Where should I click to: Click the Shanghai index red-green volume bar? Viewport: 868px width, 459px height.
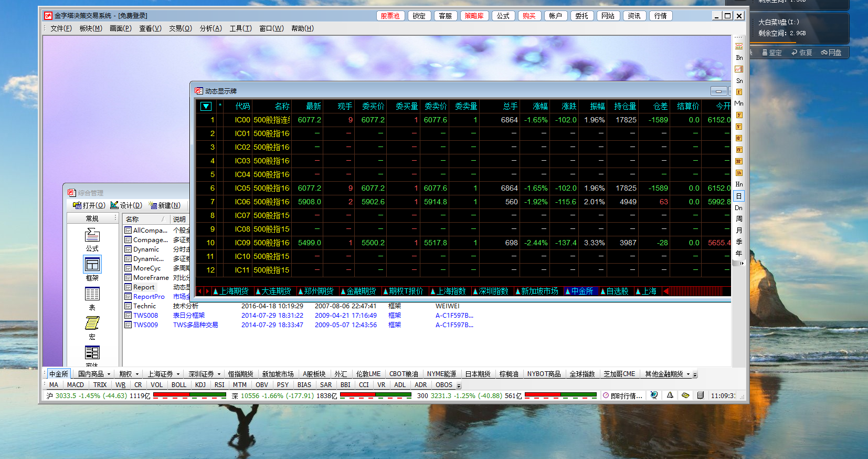click(x=189, y=395)
